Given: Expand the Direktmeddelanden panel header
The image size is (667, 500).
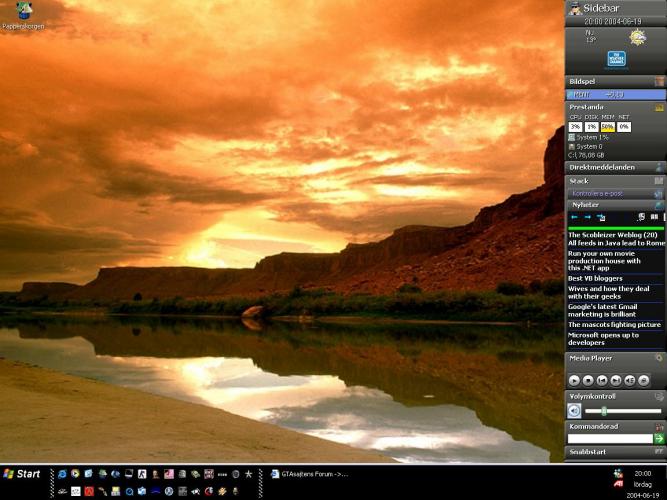Looking at the screenshot, I should 615,167.
